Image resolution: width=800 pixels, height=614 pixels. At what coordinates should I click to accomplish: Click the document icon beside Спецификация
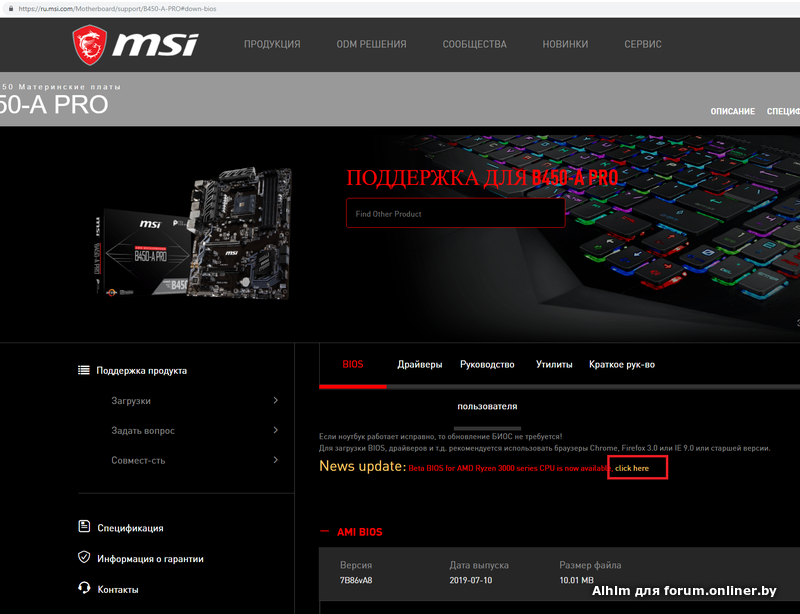(84, 526)
